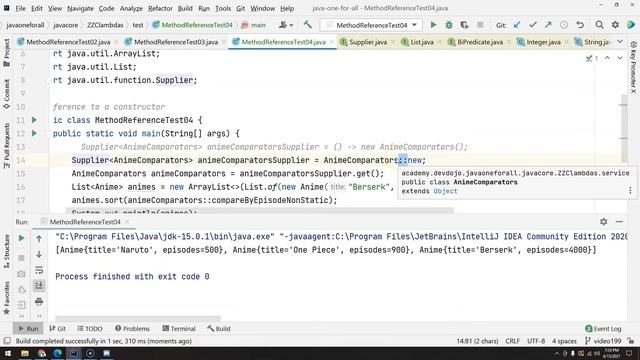
Task: Click the editor vertical scrollbar
Action: pos(624,129)
